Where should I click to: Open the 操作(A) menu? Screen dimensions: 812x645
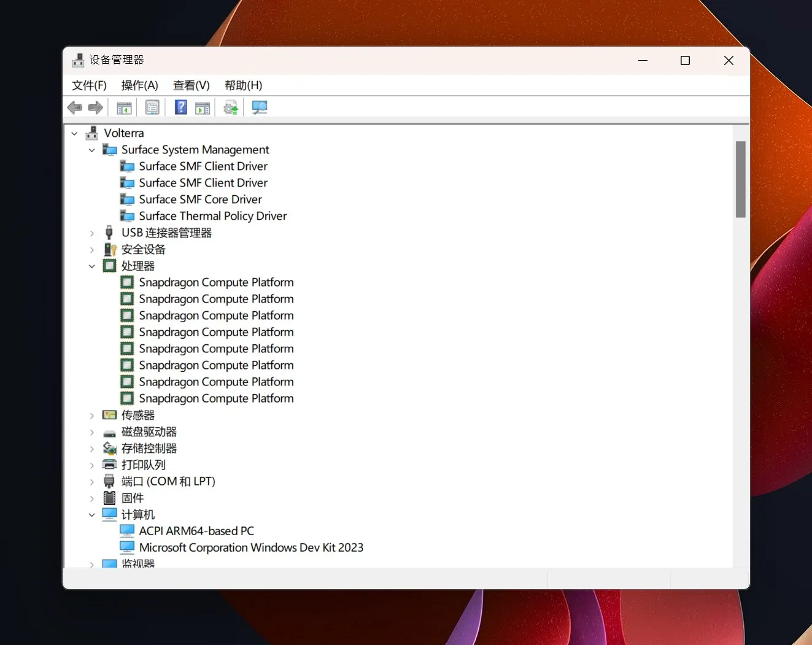click(139, 85)
